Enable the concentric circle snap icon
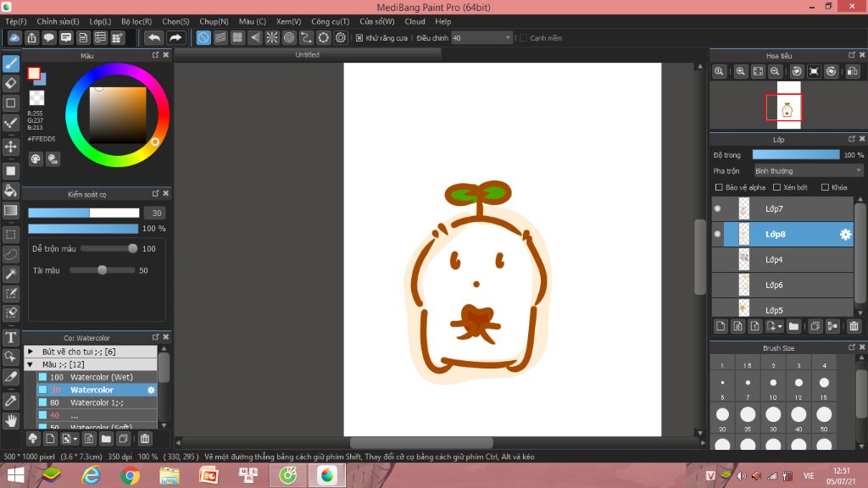Image resolution: width=868 pixels, height=488 pixels. pyautogui.click(x=289, y=37)
